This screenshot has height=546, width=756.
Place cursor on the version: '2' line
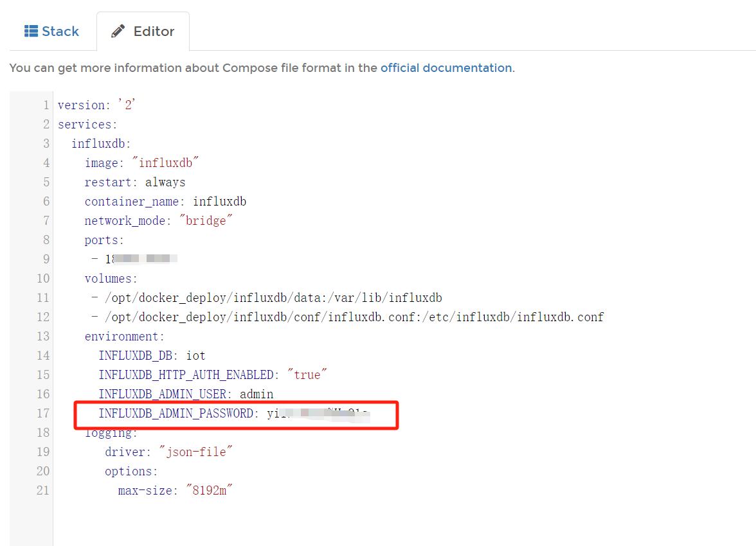click(x=96, y=105)
